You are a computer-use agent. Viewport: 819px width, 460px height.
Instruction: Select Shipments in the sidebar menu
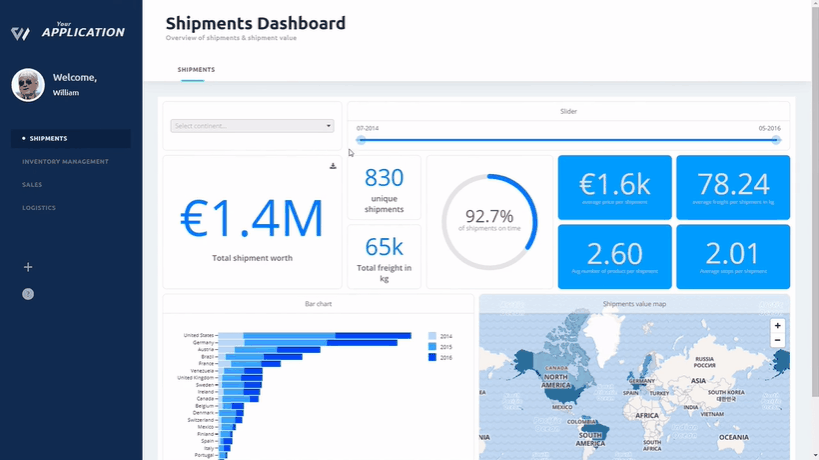[x=48, y=139]
